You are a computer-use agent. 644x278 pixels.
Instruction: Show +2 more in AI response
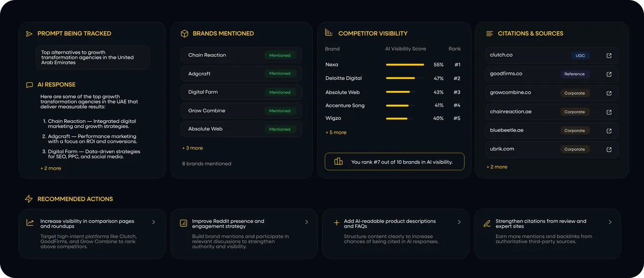pyautogui.click(x=51, y=168)
